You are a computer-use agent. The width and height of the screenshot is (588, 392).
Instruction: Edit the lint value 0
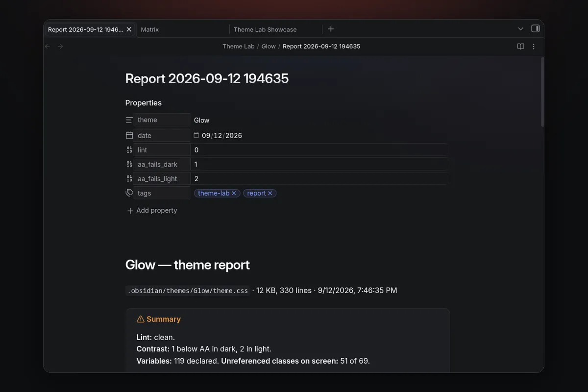[319, 150]
